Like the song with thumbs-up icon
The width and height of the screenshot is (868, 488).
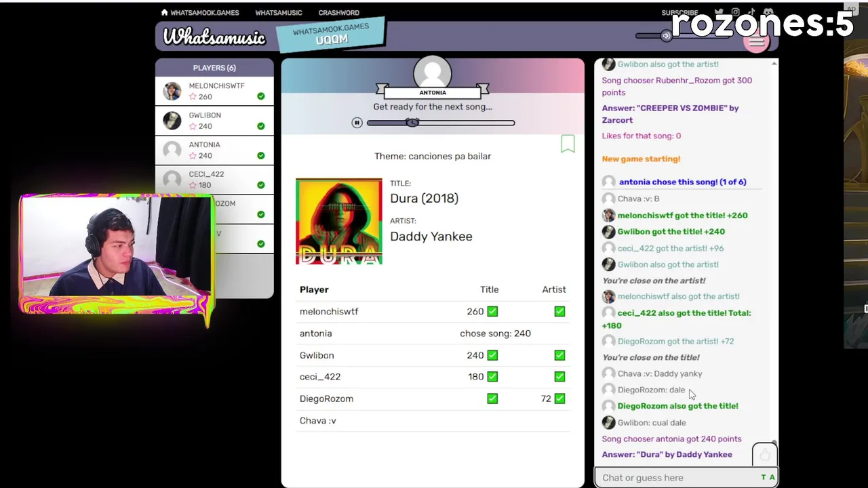tap(764, 455)
